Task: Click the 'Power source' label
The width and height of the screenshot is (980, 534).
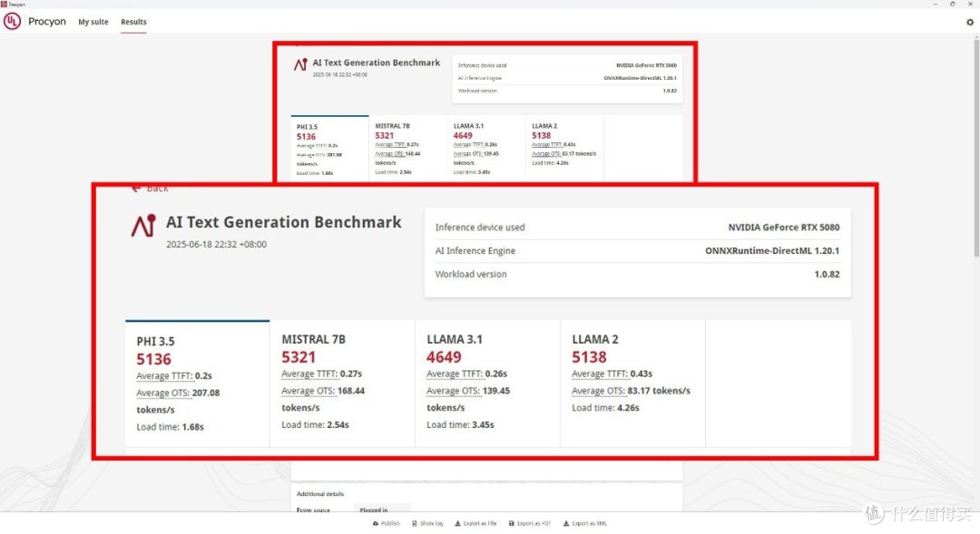Action: [x=313, y=510]
